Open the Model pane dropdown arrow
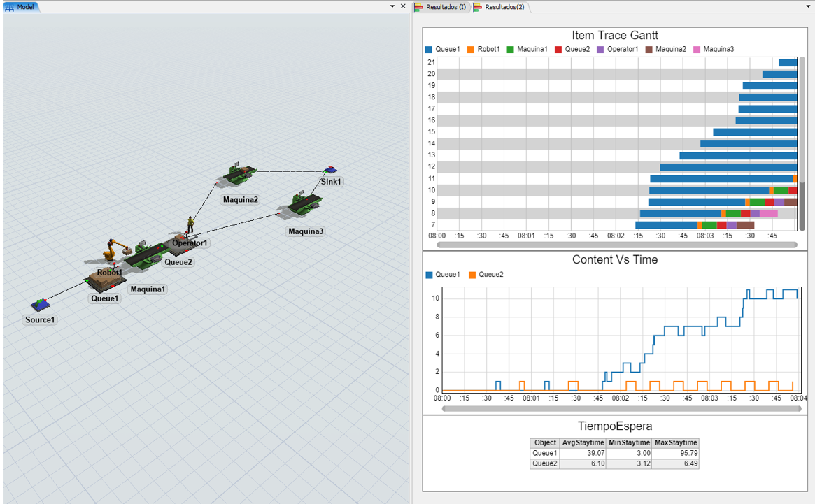 click(392, 6)
